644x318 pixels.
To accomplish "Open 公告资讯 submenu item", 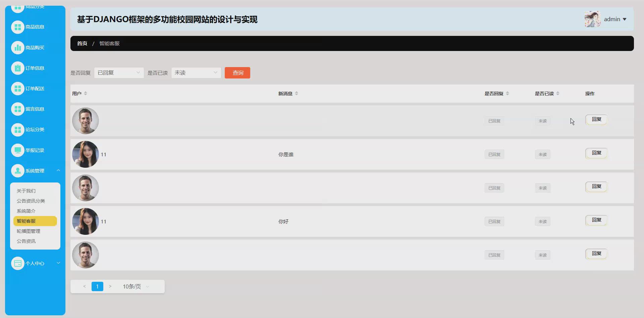I will click(35, 241).
